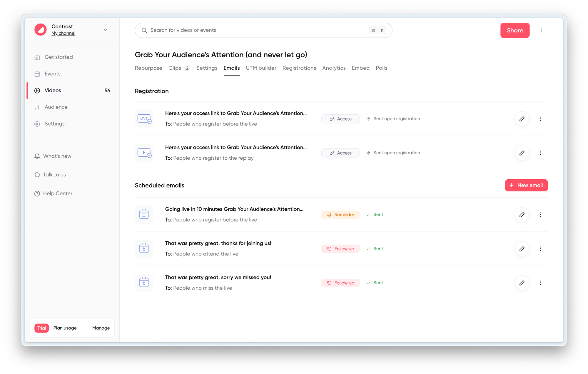Click the three-dot menu for registration access email
Screen dimensions: 588x374
[x=541, y=119]
